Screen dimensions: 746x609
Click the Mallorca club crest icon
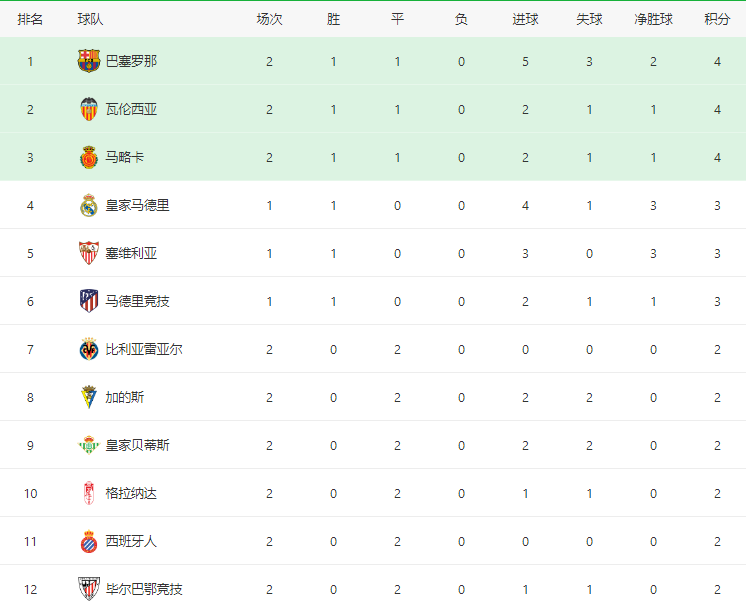click(x=89, y=157)
